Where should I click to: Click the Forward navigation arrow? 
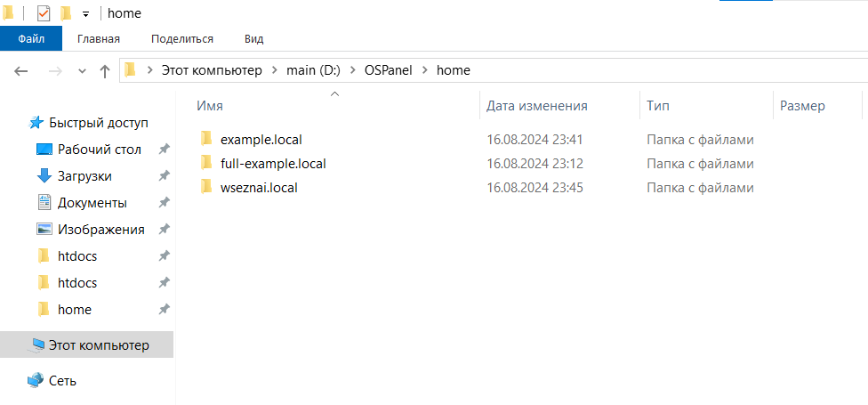(55, 71)
